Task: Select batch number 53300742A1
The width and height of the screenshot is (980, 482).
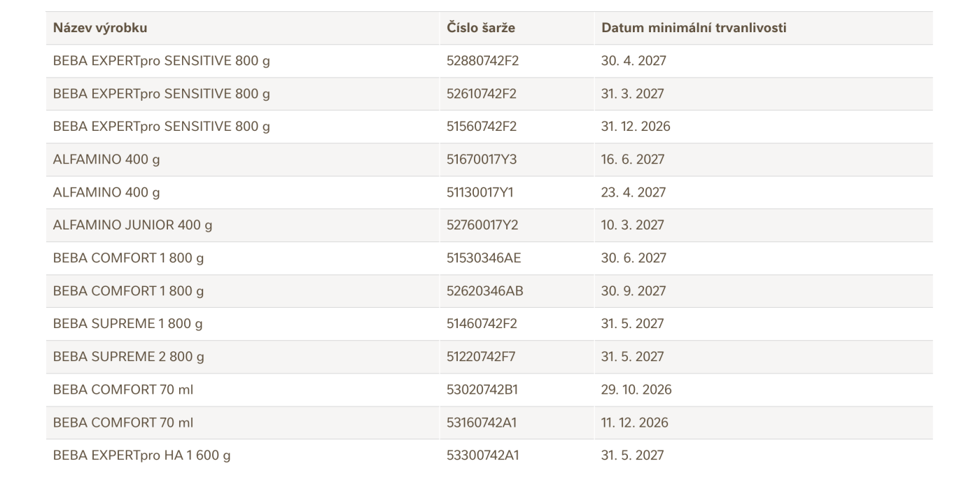Action: [482, 455]
